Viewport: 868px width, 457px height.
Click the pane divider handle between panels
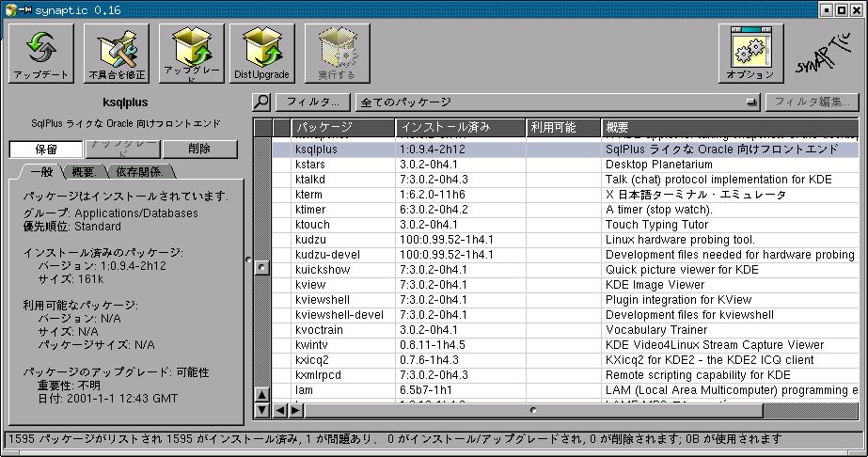(x=248, y=259)
